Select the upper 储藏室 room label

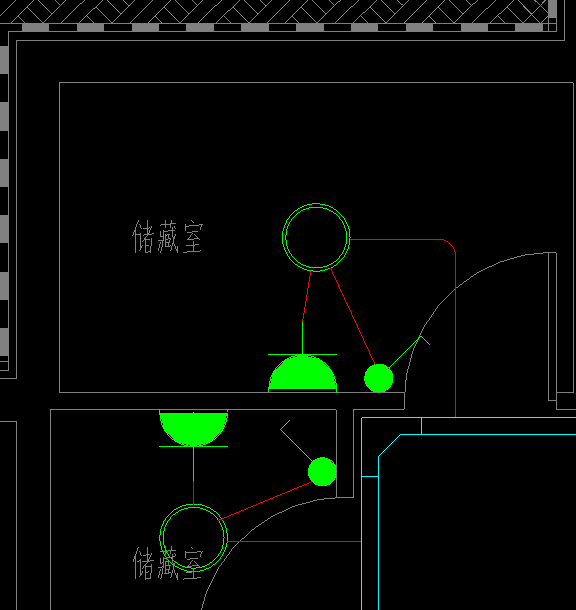(x=168, y=237)
